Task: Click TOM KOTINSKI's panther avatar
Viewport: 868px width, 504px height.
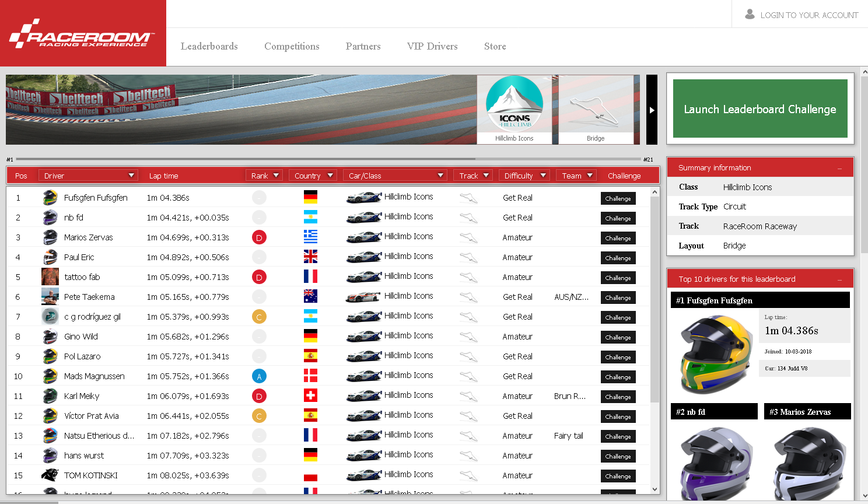Action: pos(50,475)
